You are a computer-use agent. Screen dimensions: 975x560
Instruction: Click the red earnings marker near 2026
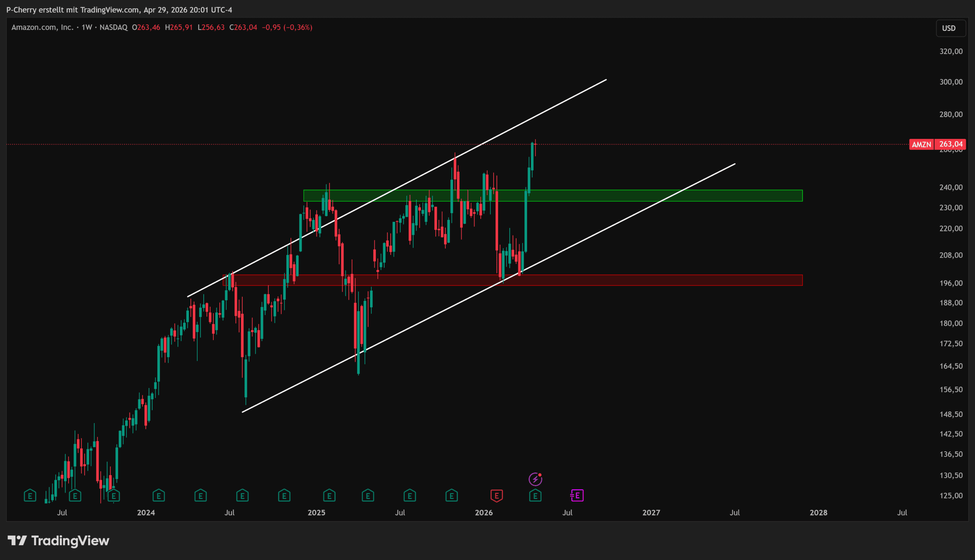(497, 495)
